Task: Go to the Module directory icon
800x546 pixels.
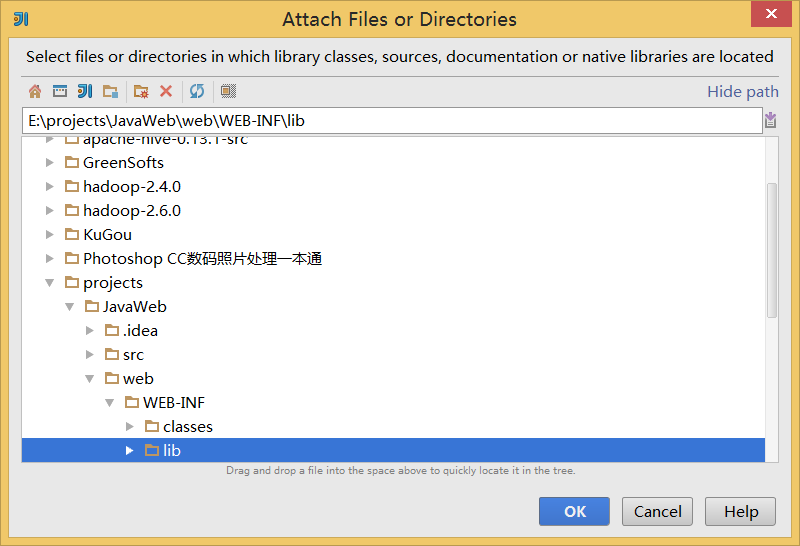Action: point(110,91)
